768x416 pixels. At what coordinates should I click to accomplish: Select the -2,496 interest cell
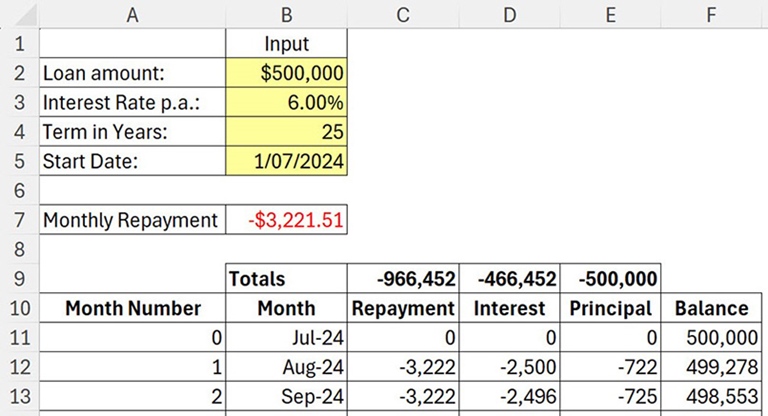tap(509, 396)
